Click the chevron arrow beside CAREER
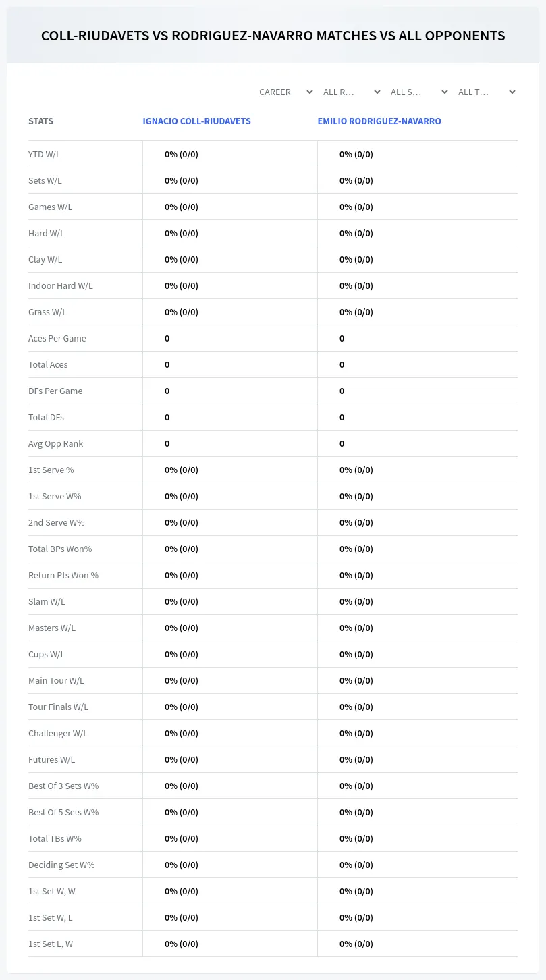This screenshot has width=546, height=980. 310,92
